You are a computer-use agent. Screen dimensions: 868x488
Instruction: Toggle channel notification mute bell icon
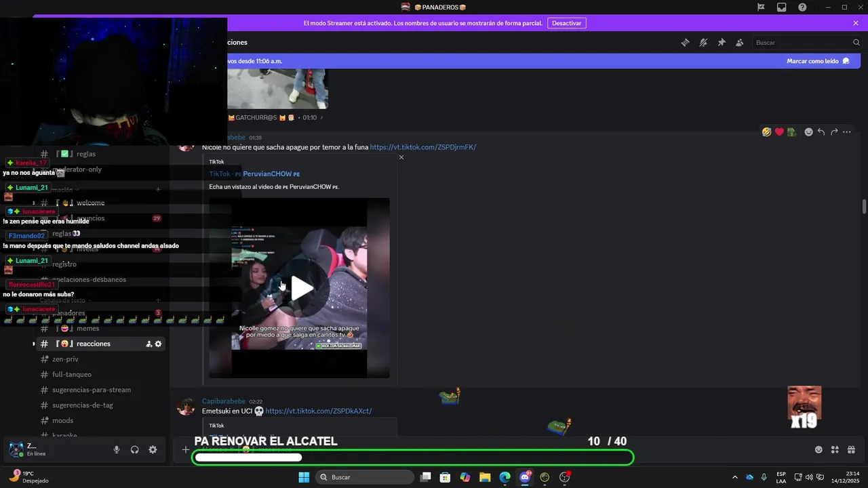point(703,43)
